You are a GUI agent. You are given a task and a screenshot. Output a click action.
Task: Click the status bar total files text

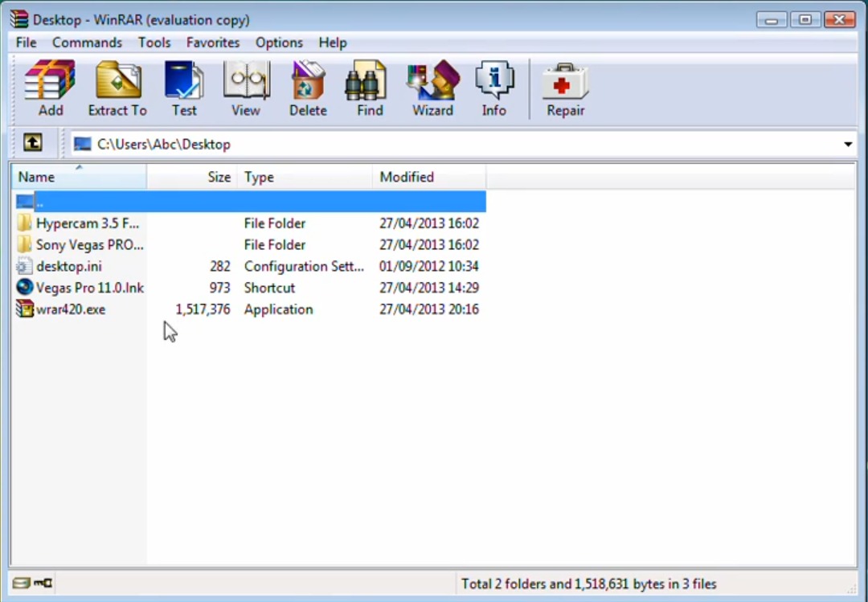coord(589,584)
